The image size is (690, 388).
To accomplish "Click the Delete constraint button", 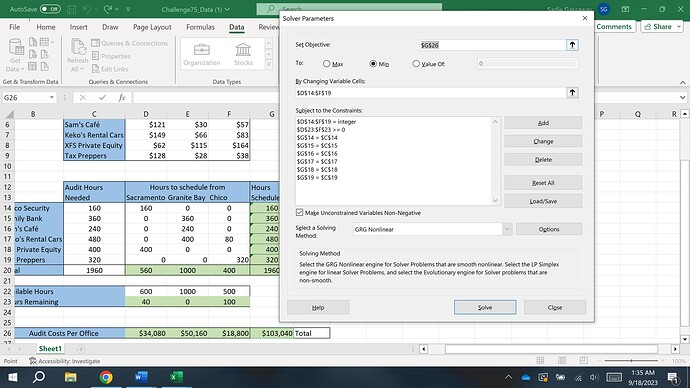I will (x=543, y=160).
